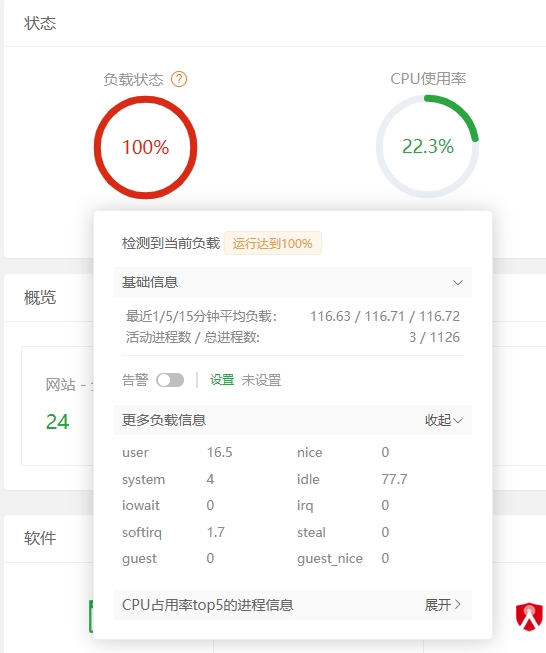Open the green 设置 alert settings link
The width and height of the screenshot is (546, 653).
[x=222, y=380]
